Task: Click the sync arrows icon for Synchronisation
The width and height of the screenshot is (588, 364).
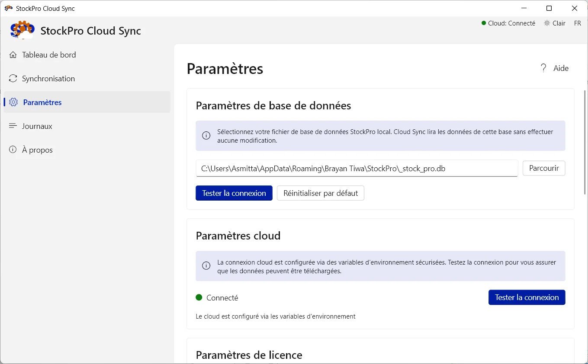Action: (13, 78)
